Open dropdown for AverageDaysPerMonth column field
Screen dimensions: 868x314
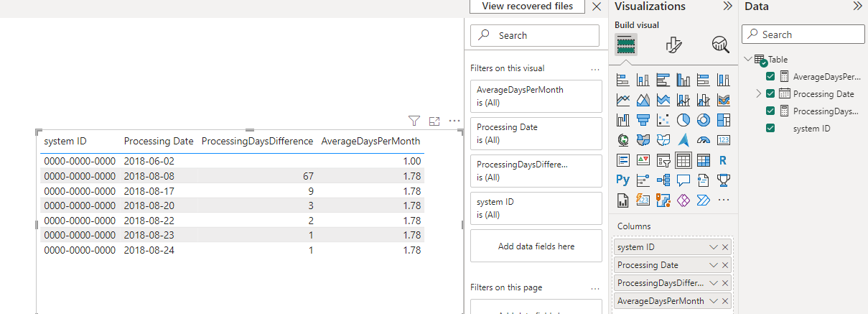pos(713,301)
